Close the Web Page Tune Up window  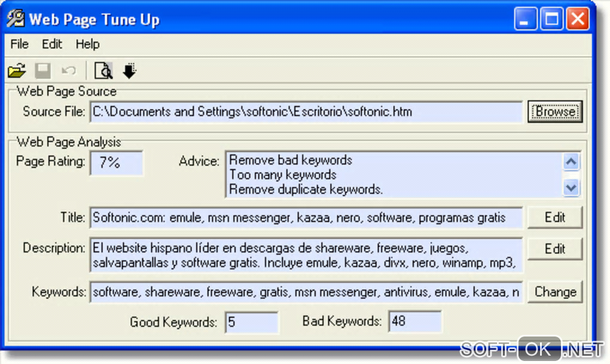tap(578, 19)
